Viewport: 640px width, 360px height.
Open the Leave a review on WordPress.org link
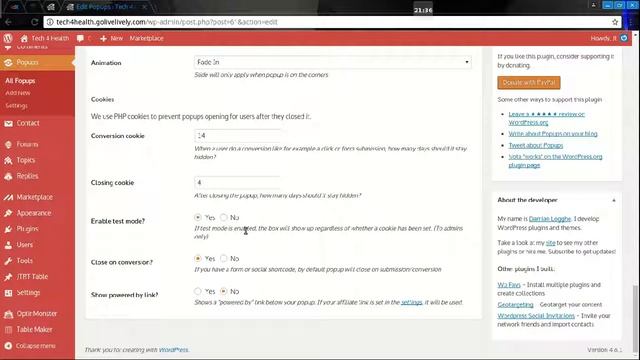(547, 118)
